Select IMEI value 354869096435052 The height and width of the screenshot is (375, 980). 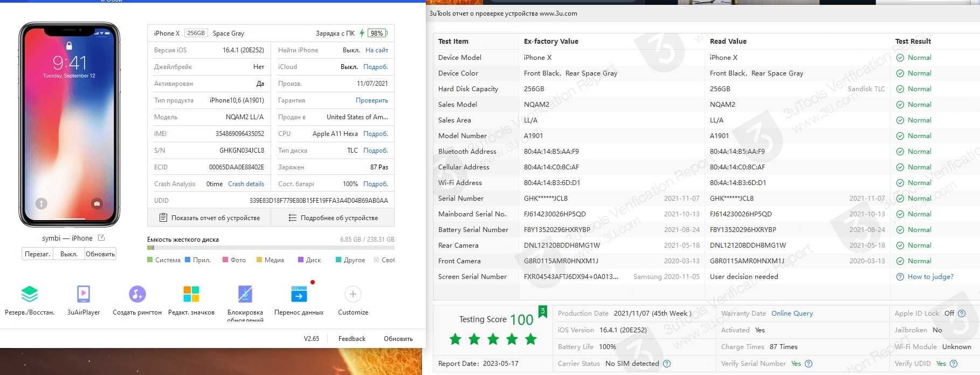[x=240, y=134]
